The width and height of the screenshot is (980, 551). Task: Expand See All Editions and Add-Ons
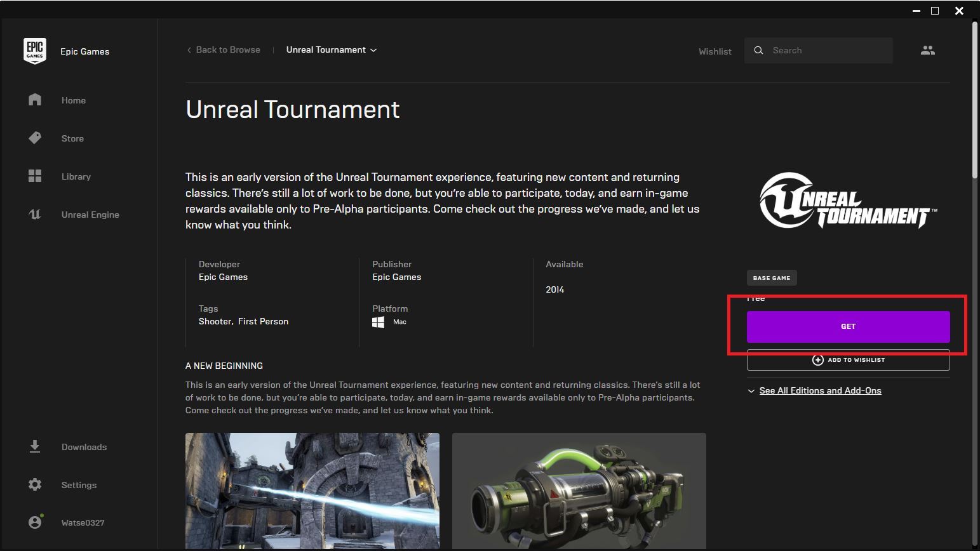(x=819, y=390)
